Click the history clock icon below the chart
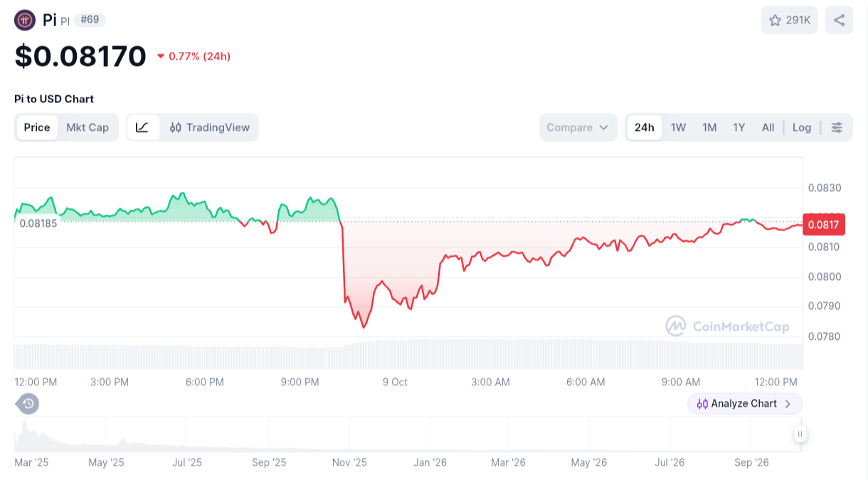Image resolution: width=868 pixels, height=480 pixels. point(28,404)
